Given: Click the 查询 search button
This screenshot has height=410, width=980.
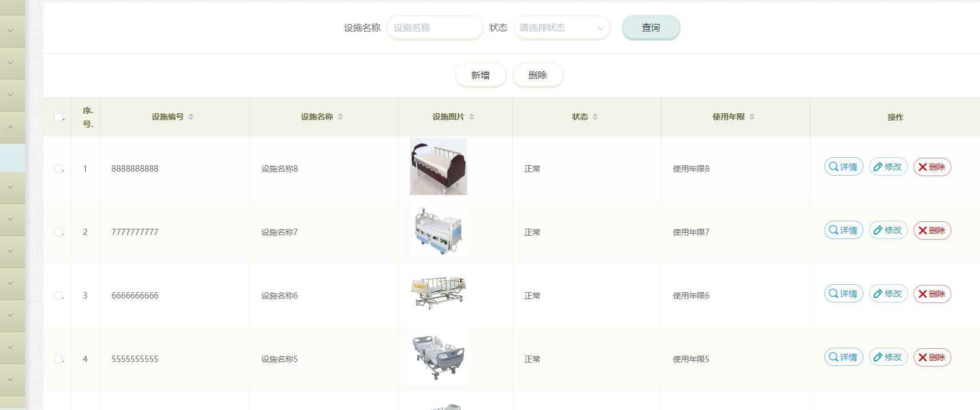Looking at the screenshot, I should 651,27.
